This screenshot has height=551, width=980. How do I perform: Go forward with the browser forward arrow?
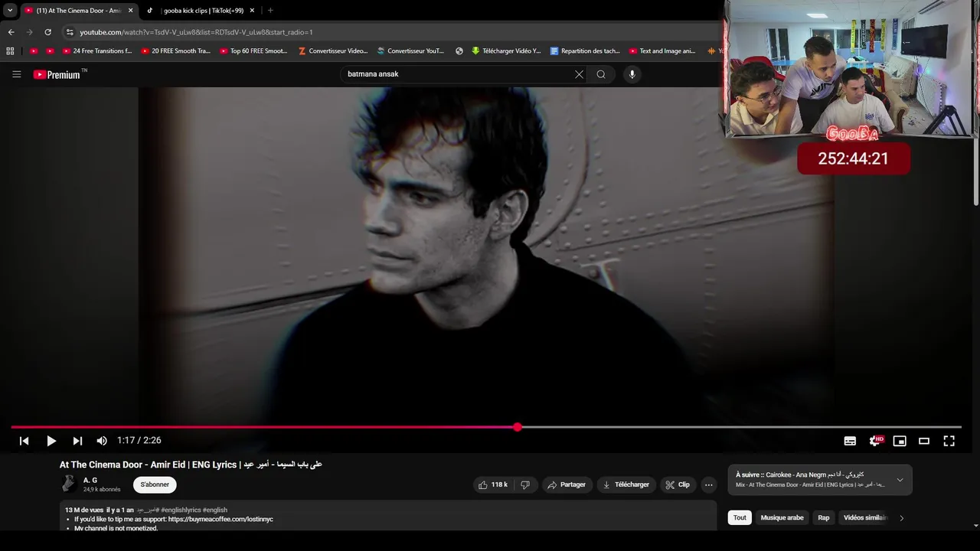pos(29,32)
